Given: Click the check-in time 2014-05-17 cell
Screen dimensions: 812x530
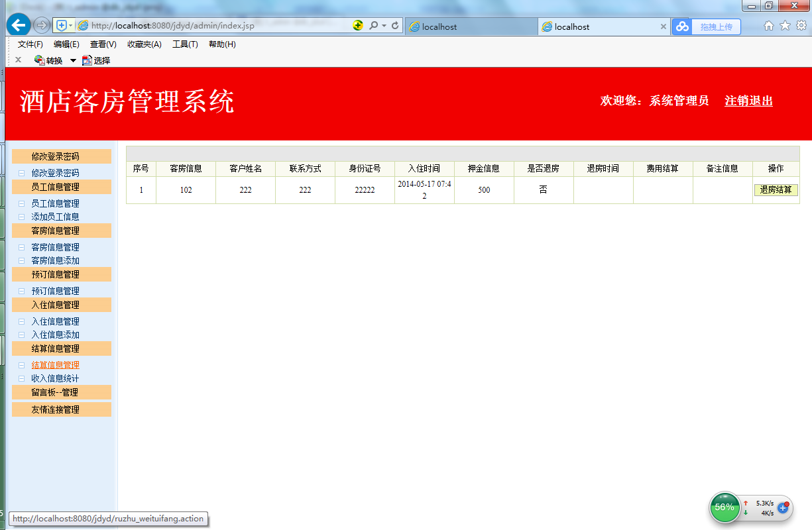Looking at the screenshot, I should click(x=424, y=190).
